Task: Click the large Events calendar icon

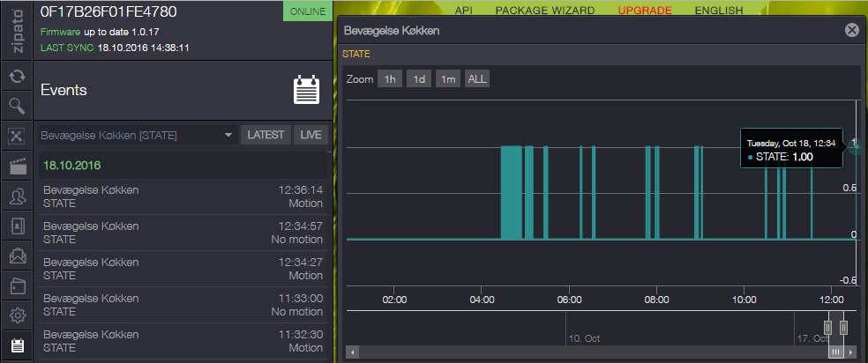Action: point(306,90)
